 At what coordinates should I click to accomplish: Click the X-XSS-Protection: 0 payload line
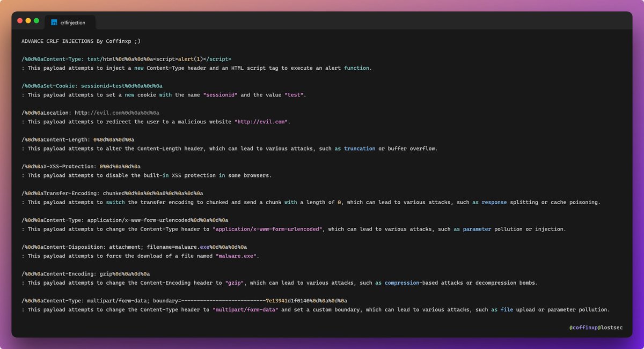(81, 167)
